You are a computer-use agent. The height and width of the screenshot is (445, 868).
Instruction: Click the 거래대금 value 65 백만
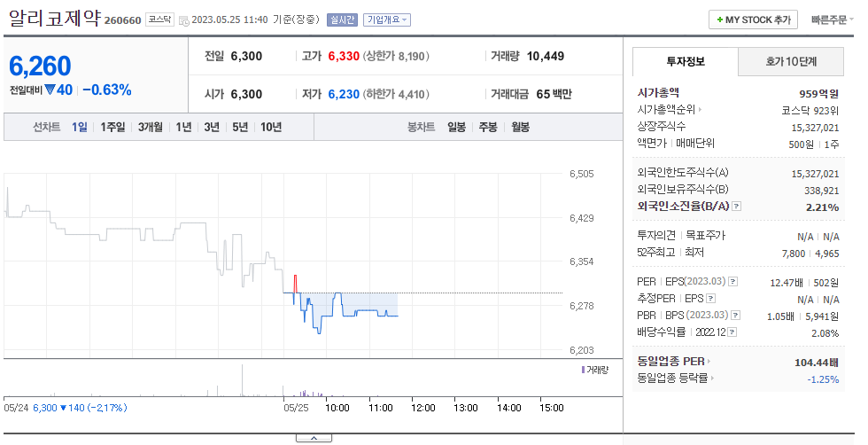(x=554, y=94)
